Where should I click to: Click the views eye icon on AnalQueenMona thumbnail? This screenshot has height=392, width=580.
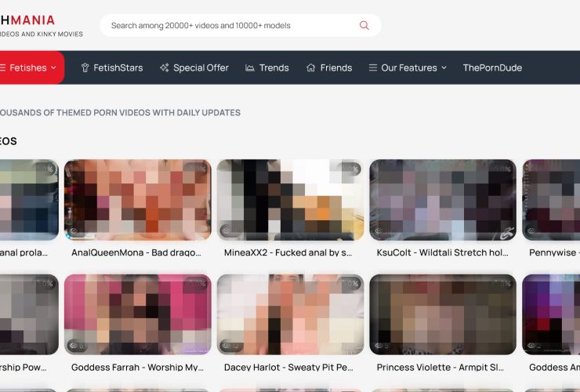(74, 231)
